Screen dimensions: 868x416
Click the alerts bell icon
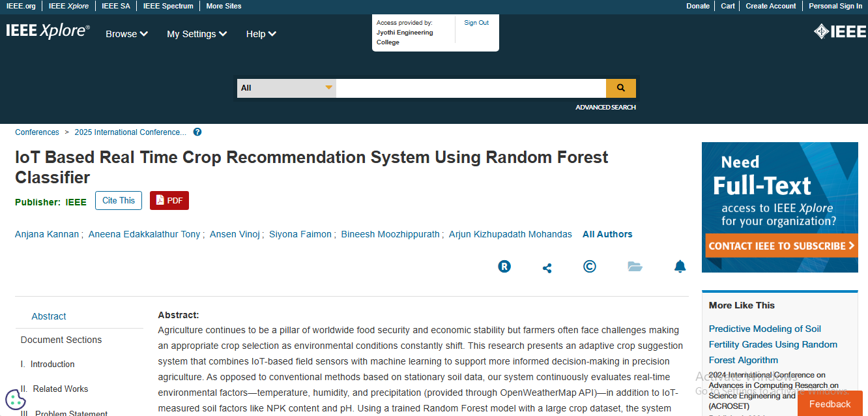coord(680,266)
